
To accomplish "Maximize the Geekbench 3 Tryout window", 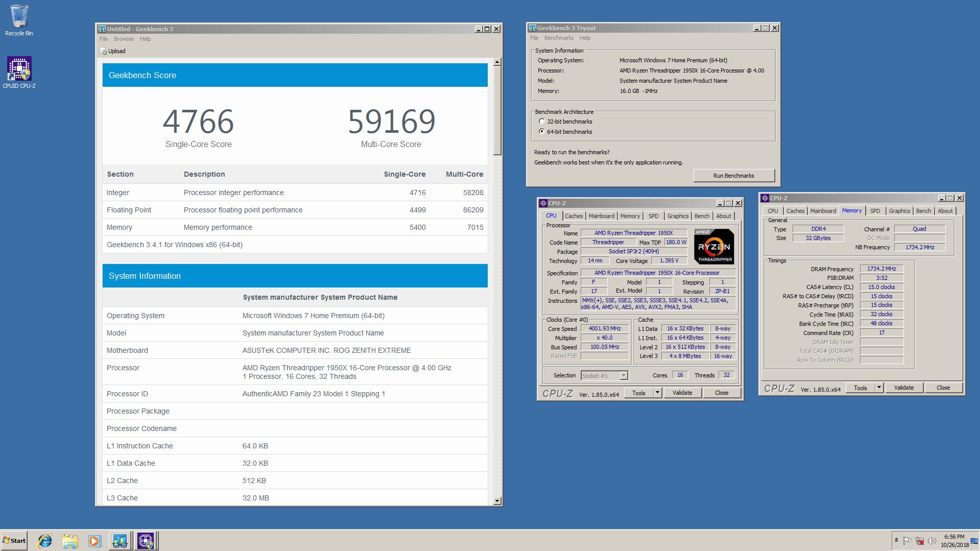I will tap(766, 28).
